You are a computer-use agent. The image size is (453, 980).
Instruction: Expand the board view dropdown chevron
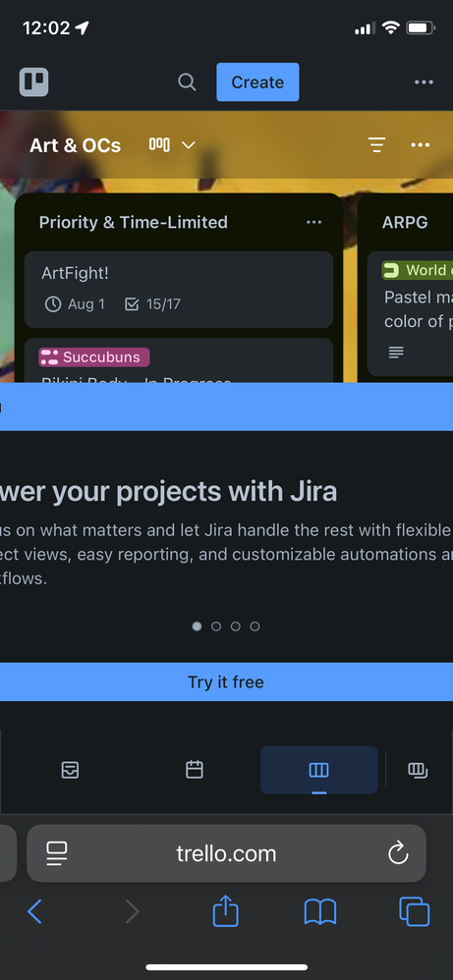click(x=189, y=145)
